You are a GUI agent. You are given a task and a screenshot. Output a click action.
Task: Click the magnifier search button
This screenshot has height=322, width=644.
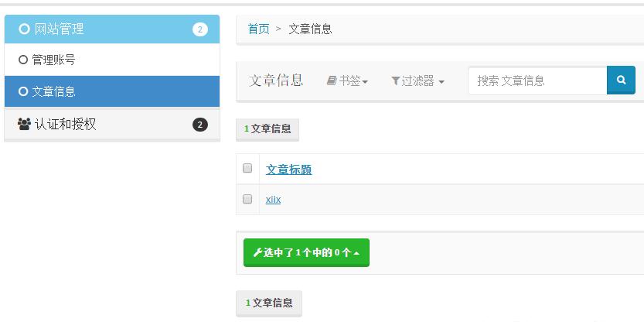(x=621, y=80)
